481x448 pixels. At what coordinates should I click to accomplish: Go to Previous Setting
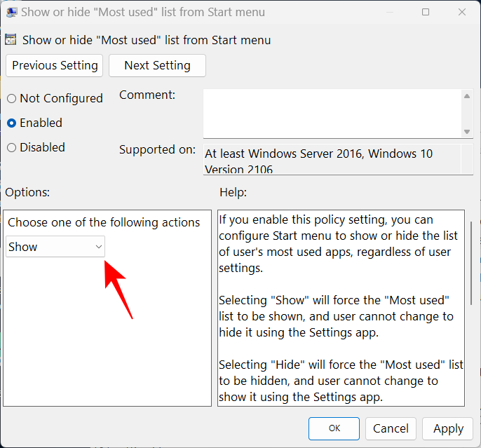pyautogui.click(x=54, y=66)
